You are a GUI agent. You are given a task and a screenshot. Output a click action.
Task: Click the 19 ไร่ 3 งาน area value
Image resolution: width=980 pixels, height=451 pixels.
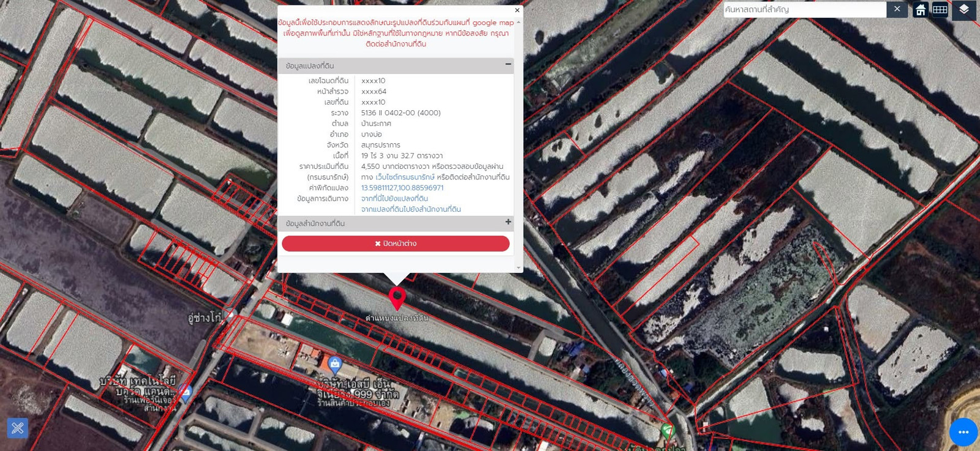coord(402,155)
